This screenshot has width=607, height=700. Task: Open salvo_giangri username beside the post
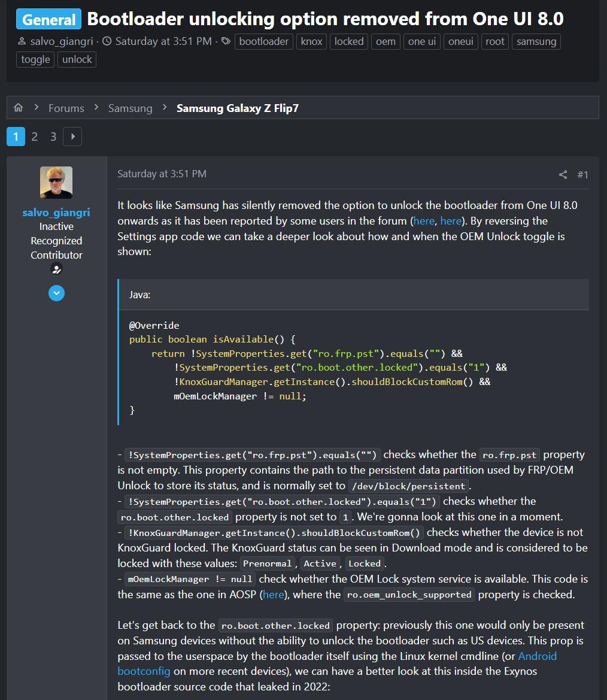pyautogui.click(x=56, y=213)
